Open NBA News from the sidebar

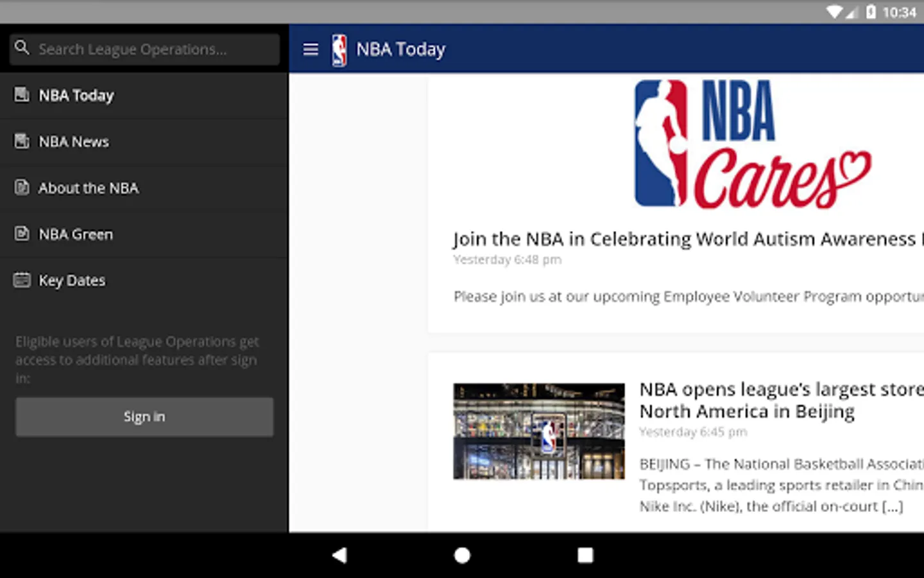144,142
